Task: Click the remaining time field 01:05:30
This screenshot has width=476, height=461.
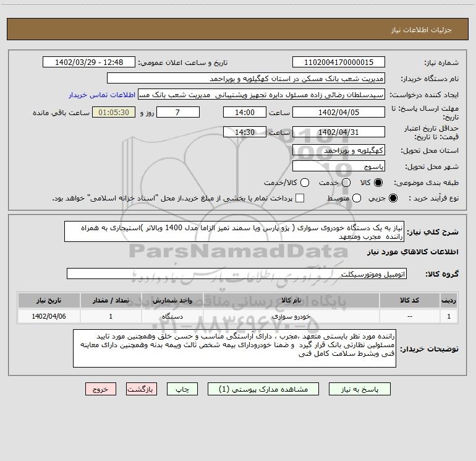Action: 114,112
